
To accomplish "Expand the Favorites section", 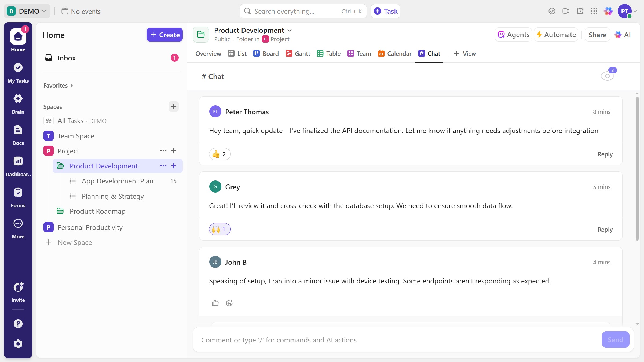I will click(58, 85).
